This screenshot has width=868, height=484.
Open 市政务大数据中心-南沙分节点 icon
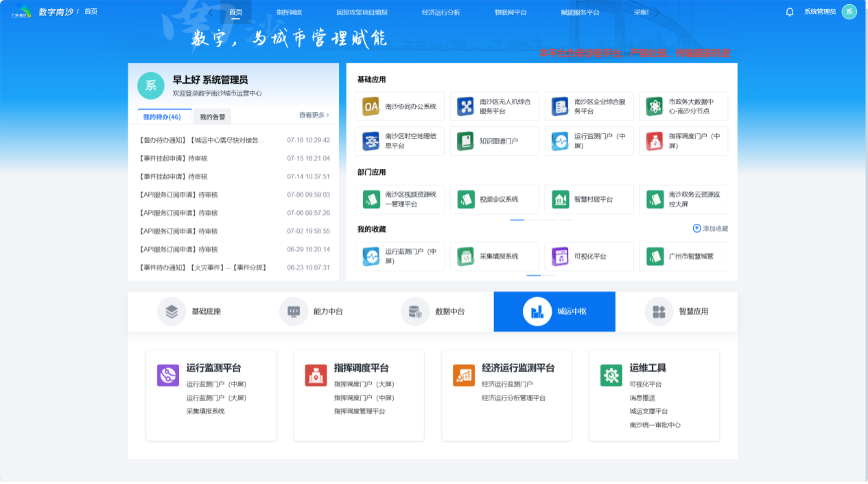point(655,106)
